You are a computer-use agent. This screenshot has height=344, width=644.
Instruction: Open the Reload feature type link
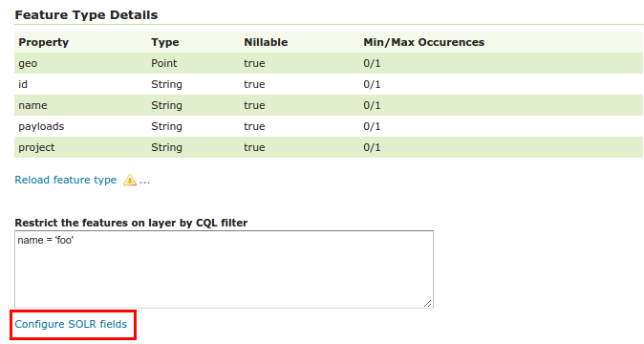(66, 180)
